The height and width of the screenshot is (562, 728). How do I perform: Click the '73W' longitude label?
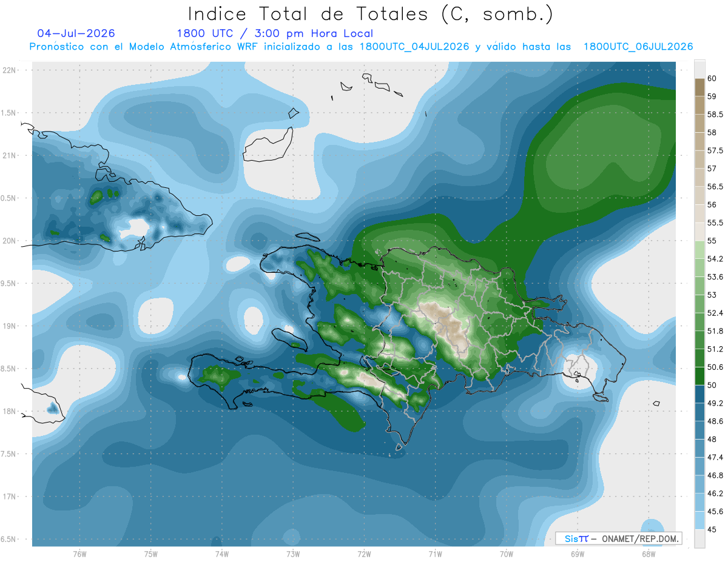pos(293,554)
